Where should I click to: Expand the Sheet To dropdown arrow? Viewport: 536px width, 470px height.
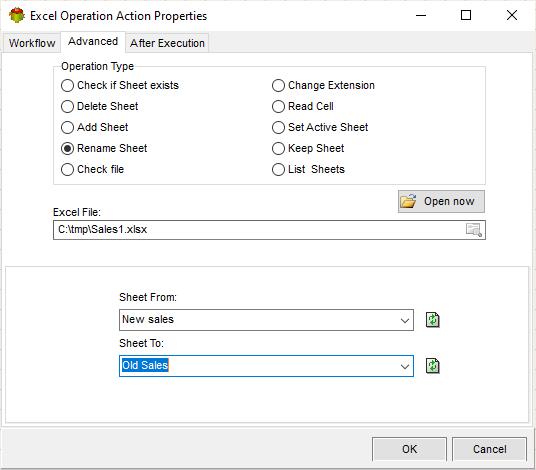point(405,366)
